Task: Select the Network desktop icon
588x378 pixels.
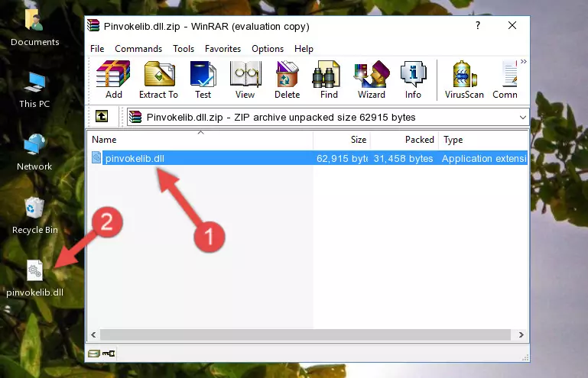Action: pyautogui.click(x=34, y=153)
